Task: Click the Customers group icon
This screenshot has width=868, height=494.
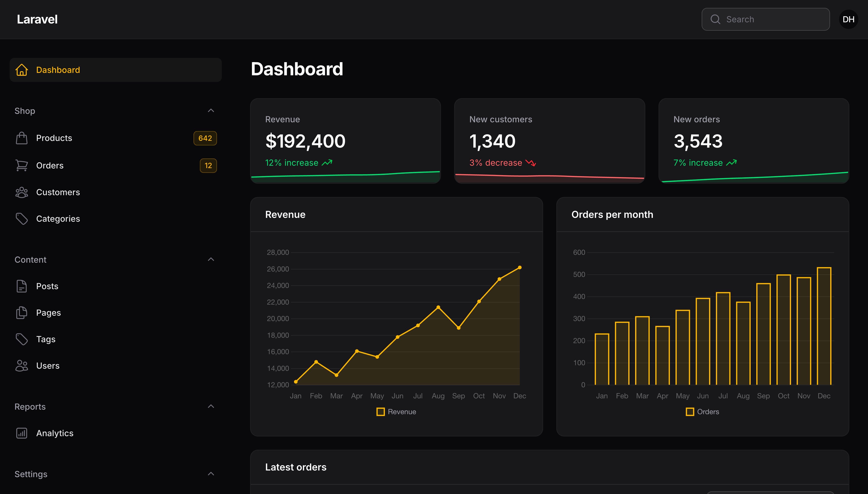Action: 22,192
